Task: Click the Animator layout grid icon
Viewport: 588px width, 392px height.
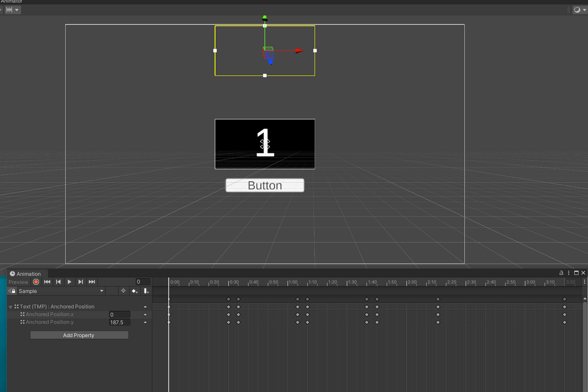Action: point(8,9)
